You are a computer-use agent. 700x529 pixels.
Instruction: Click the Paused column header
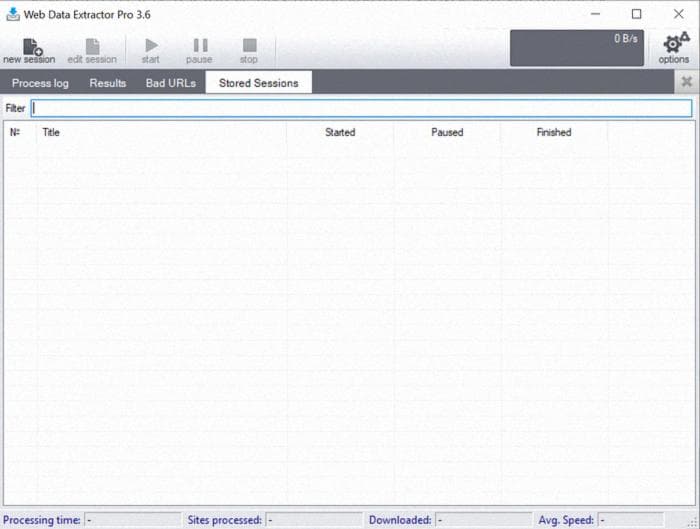click(x=447, y=133)
